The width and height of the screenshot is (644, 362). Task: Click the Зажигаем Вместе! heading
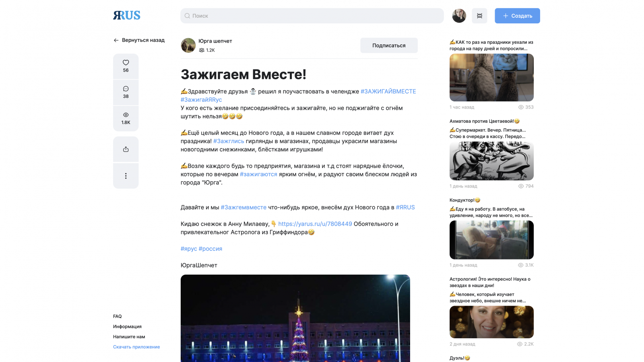pyautogui.click(x=244, y=74)
